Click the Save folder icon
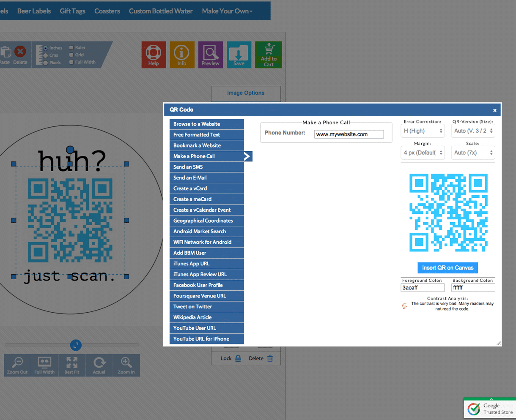 click(239, 55)
